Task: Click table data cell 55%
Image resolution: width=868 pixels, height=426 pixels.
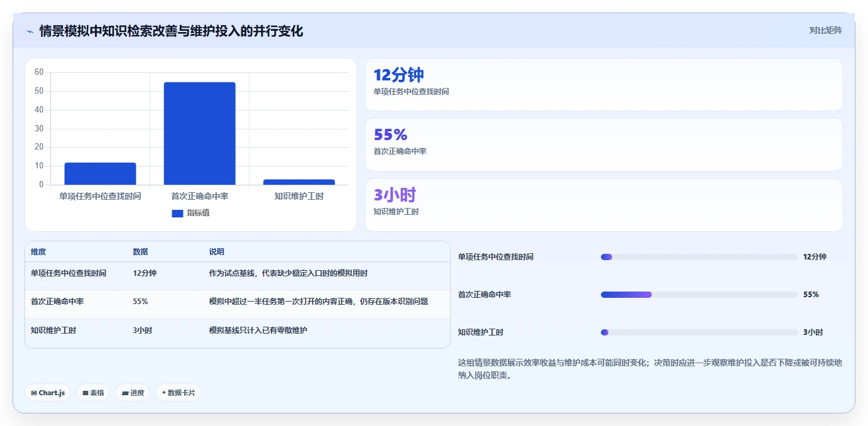Action: coord(140,302)
